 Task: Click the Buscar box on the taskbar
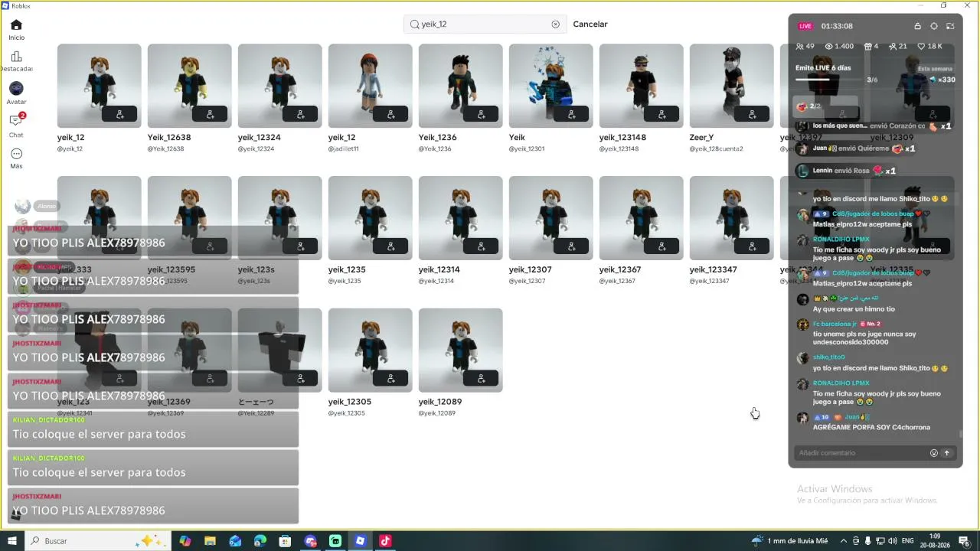tap(98, 541)
